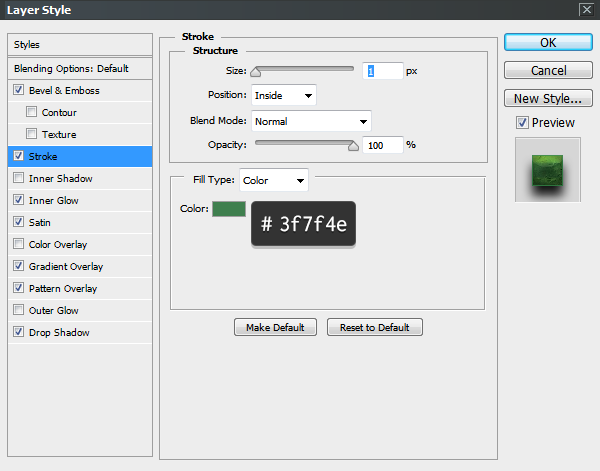Viewport: 600px width, 471px height.
Task: Enable the Inner Shadow checkbox
Action: (18, 178)
